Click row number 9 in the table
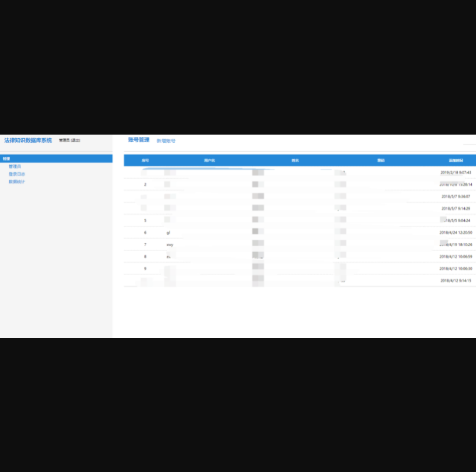The width and height of the screenshot is (476, 472). pos(145,269)
